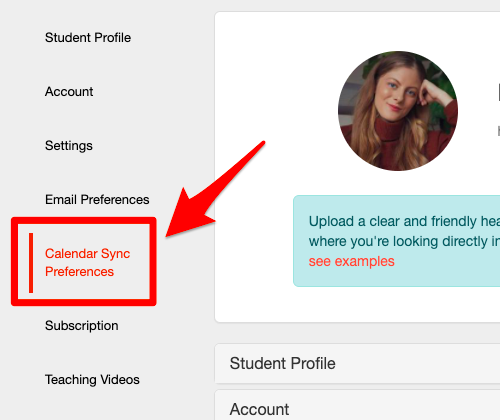This screenshot has width=500, height=420.
Task: Select Calendar Sync Preferences menu item
Action: (x=87, y=262)
